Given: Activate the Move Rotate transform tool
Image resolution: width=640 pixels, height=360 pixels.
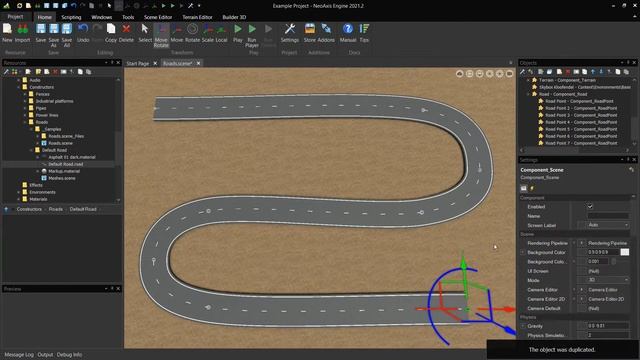Looking at the screenshot, I should coord(161,35).
